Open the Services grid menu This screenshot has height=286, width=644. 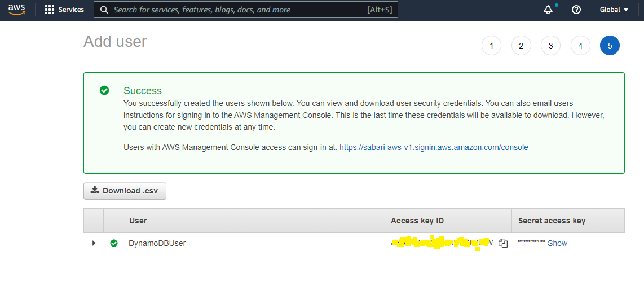64,10
